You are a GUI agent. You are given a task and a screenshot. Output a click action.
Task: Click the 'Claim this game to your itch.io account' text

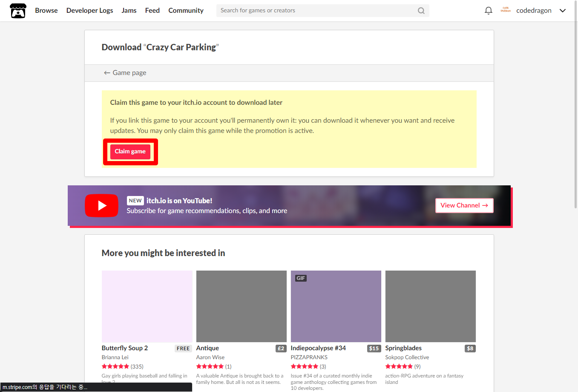196,103
